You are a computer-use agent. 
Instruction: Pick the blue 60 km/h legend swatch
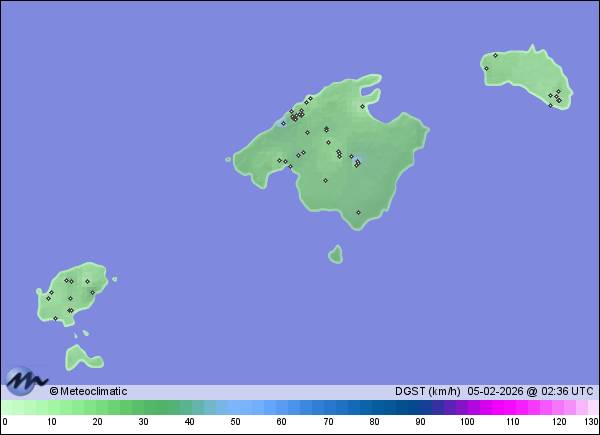pyautogui.click(x=282, y=407)
